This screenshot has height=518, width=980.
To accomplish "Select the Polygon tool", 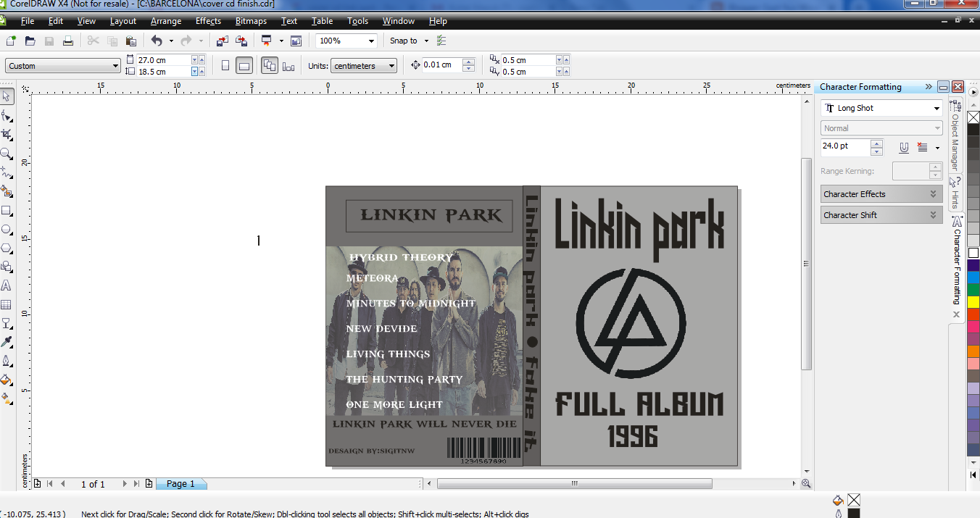I will click(x=7, y=248).
